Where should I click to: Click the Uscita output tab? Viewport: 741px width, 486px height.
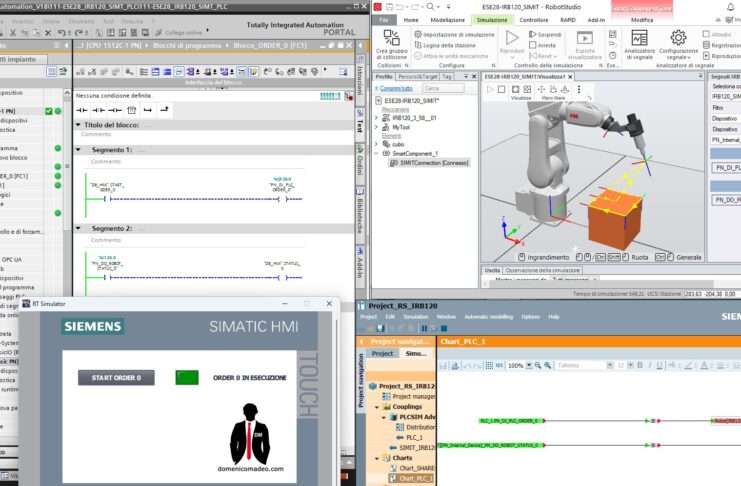coord(492,270)
